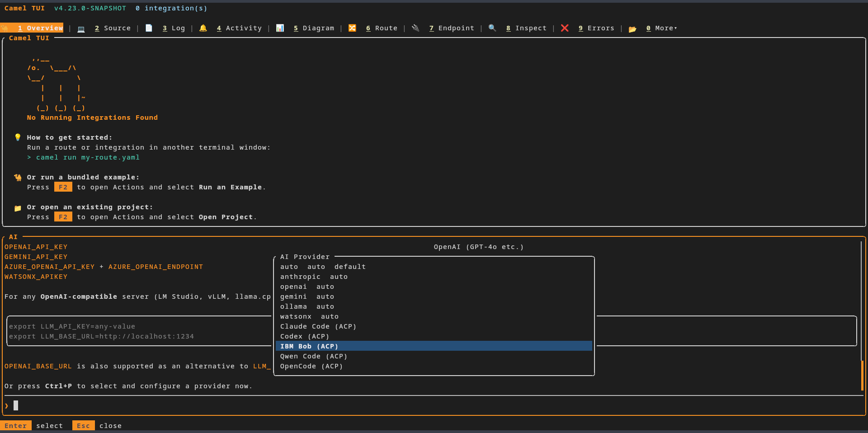Click the v4.23.0-SNAPSHOT version text
Viewport: 868px width, 433px height.
(90, 8)
